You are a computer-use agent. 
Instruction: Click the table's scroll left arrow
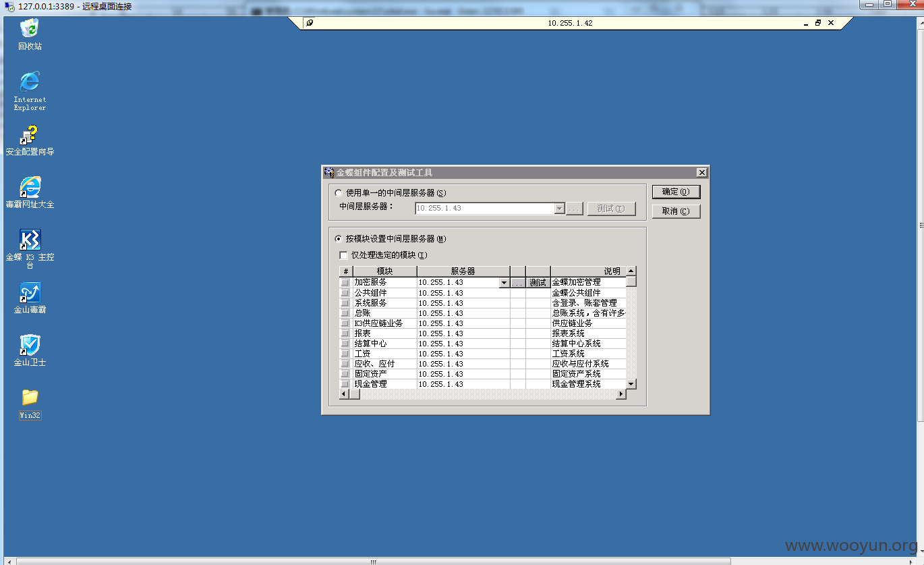point(344,394)
